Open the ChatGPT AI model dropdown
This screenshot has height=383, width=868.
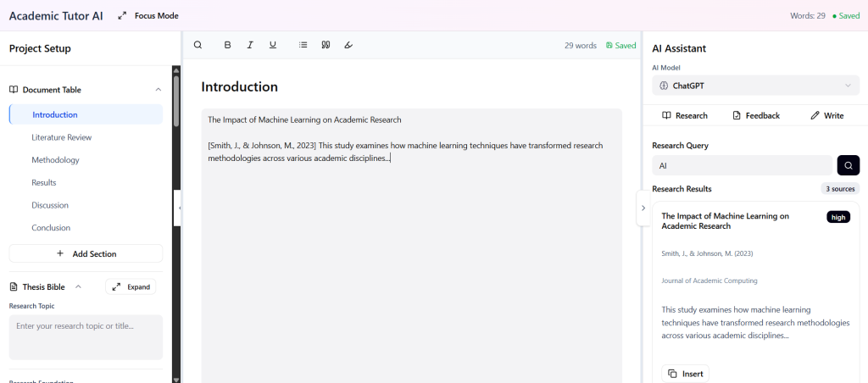(755, 86)
